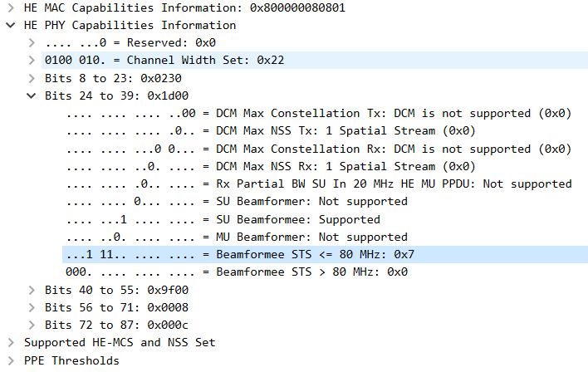Collapse HE PHY Capabilities Information node
The image size is (588, 372).
pyautogui.click(x=11, y=25)
